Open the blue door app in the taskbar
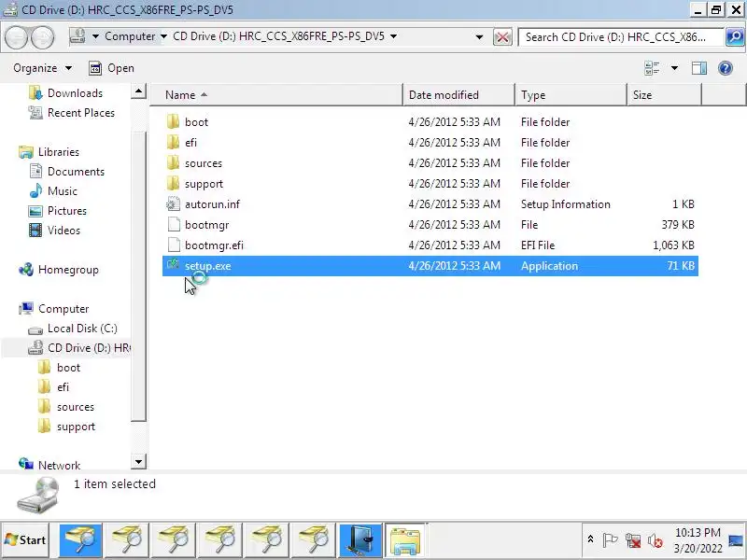 [360, 540]
